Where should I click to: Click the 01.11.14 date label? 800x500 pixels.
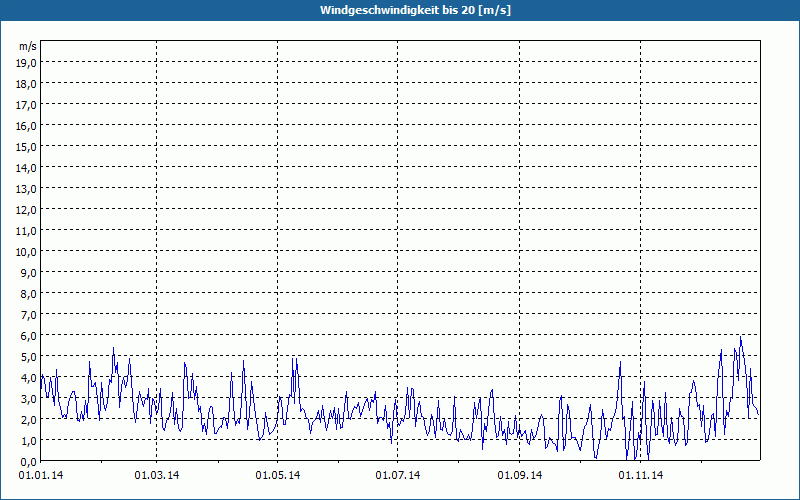(640, 475)
